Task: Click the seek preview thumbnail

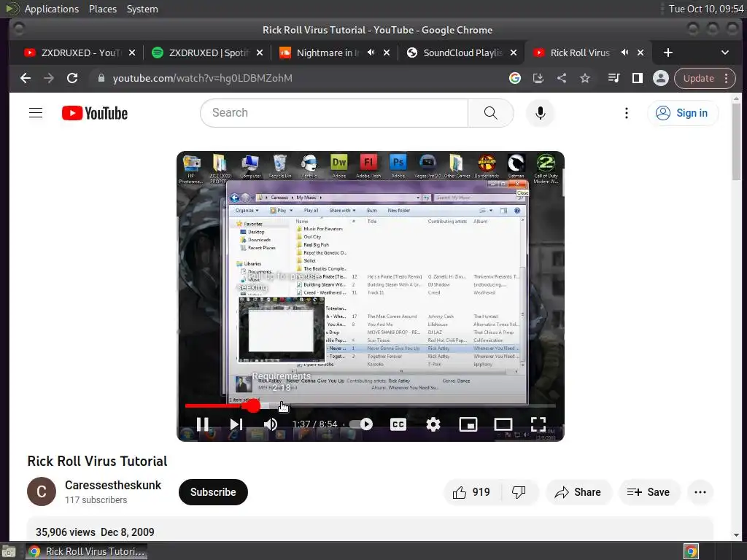Action: [x=281, y=330]
